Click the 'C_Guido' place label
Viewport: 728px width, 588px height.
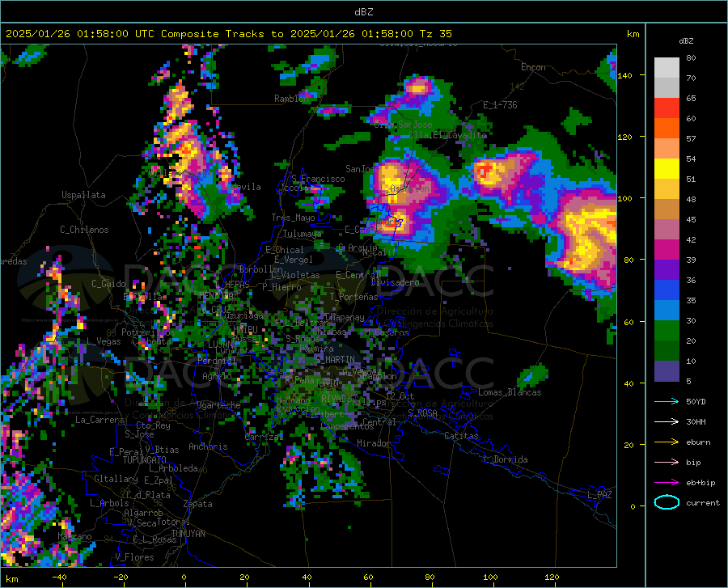pos(108,284)
